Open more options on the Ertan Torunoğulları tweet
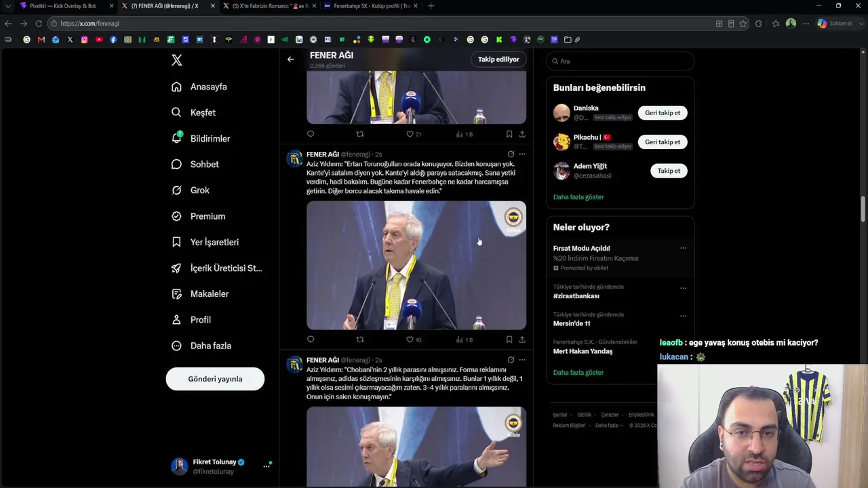 click(x=522, y=154)
